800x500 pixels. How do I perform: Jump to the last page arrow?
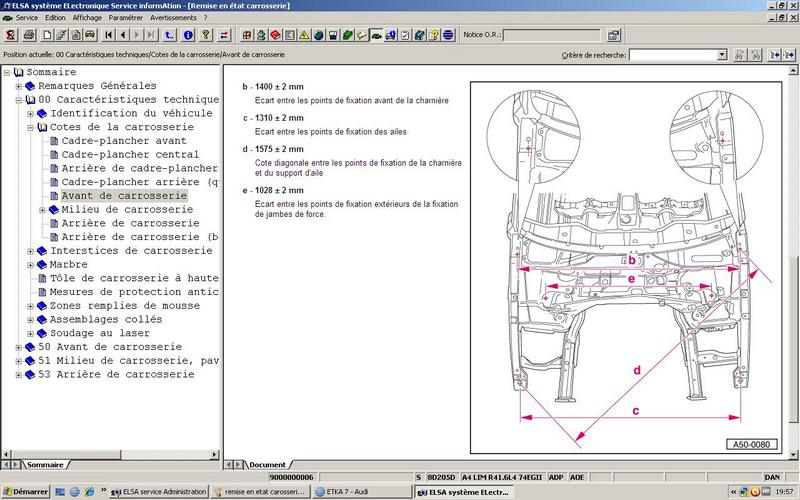[151, 35]
